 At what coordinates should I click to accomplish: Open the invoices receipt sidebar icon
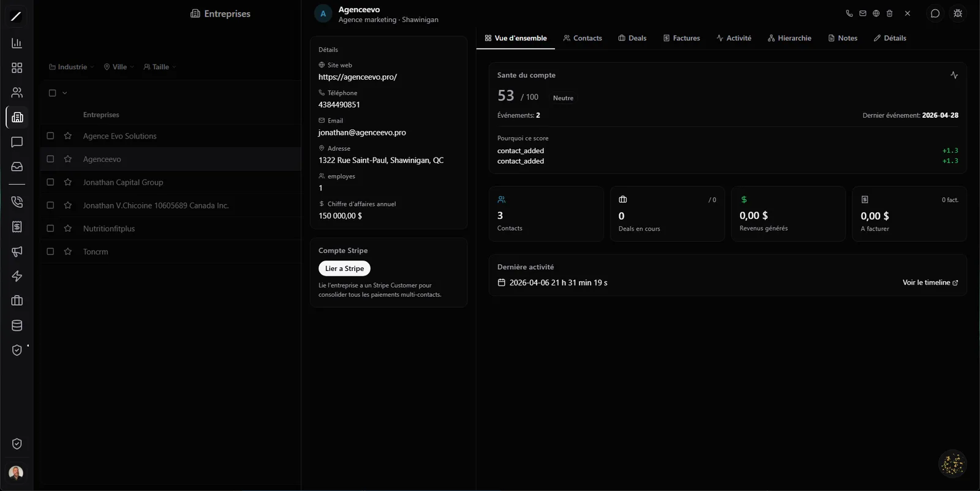tap(17, 227)
